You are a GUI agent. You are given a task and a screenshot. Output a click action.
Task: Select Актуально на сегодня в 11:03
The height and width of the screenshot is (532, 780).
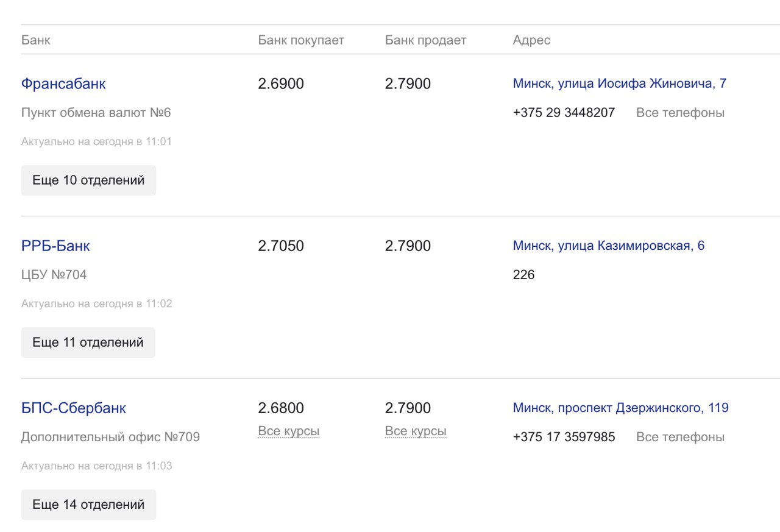[96, 466]
